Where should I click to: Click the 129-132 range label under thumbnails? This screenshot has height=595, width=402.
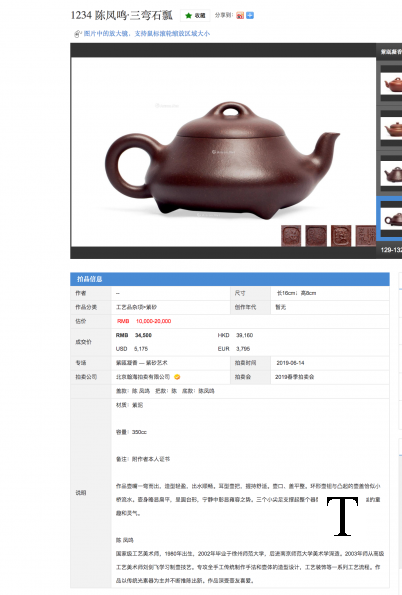tap(391, 250)
